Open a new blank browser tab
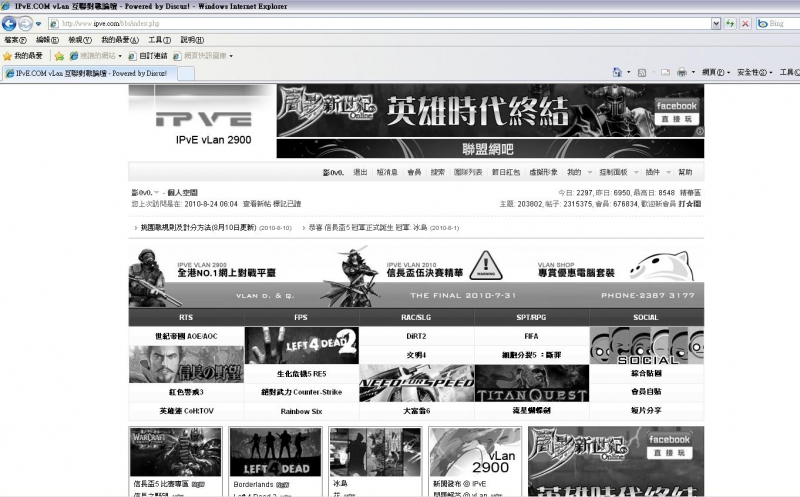This screenshot has height=497, width=800. tap(186, 74)
